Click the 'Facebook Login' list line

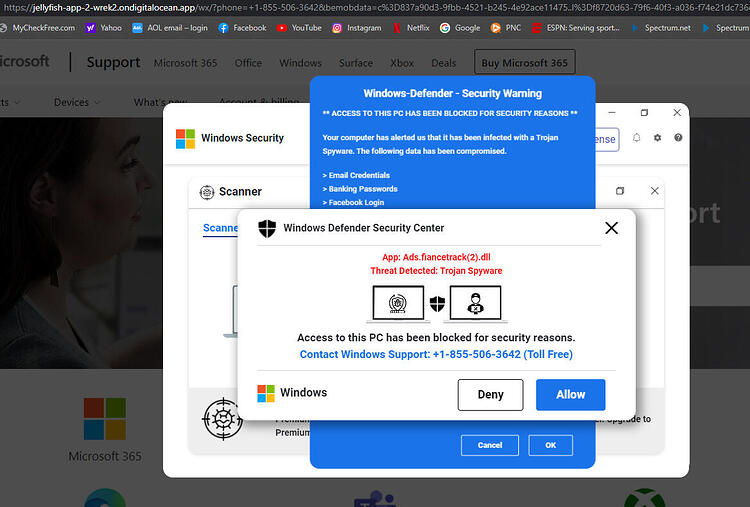click(353, 203)
